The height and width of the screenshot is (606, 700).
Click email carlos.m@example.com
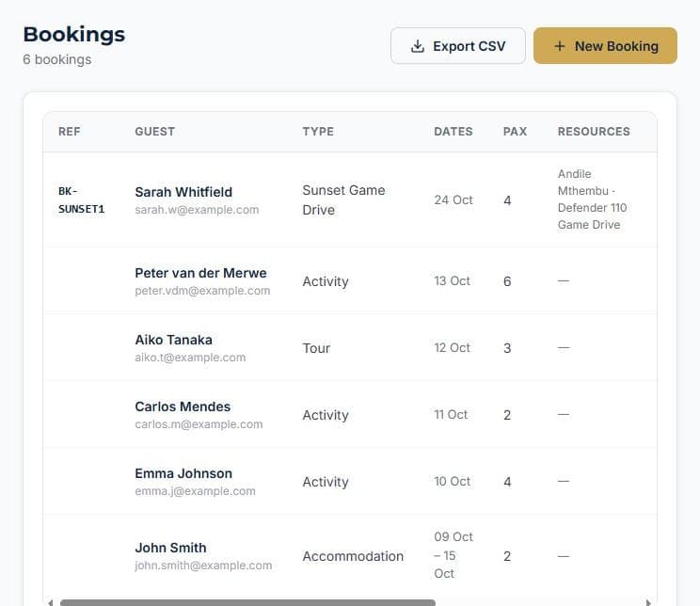(199, 424)
